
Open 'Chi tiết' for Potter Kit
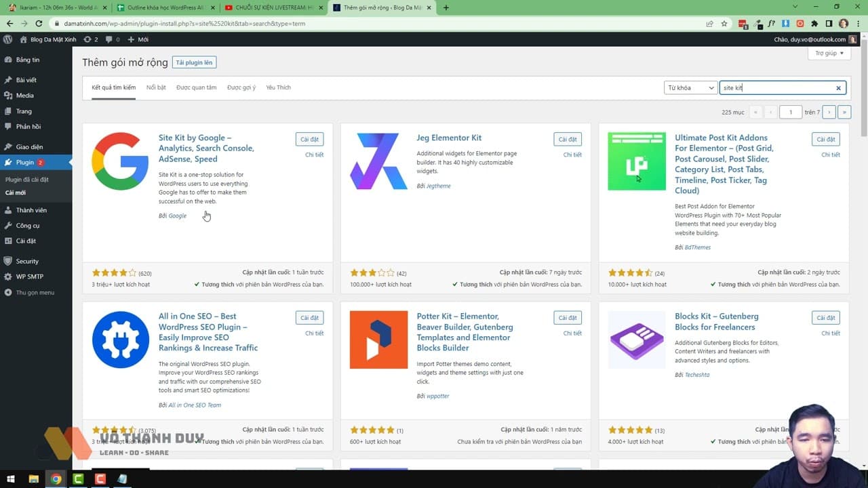pyautogui.click(x=572, y=333)
